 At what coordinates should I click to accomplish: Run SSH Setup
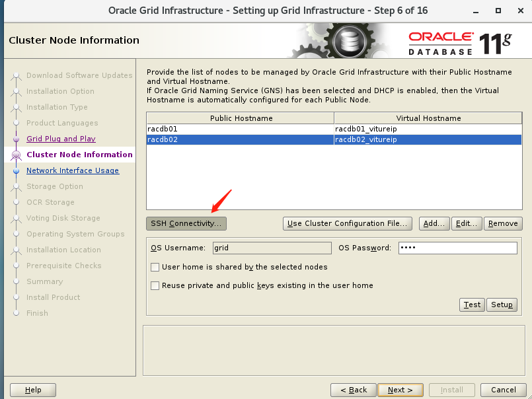point(502,305)
